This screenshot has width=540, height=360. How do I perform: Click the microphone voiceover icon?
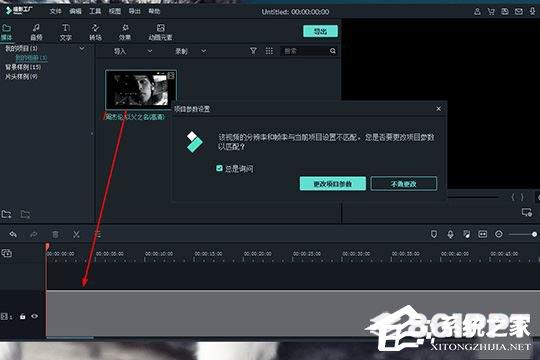coord(450,234)
